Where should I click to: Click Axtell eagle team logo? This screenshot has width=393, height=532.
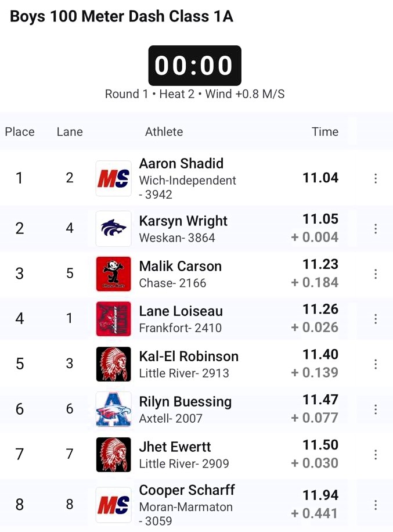(x=114, y=409)
